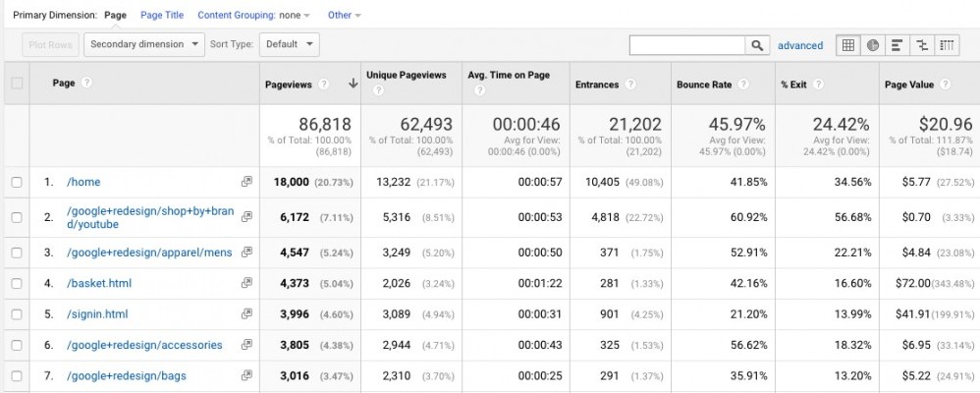Switch to Comparison view icon
The height and width of the screenshot is (393, 980).
[922, 45]
